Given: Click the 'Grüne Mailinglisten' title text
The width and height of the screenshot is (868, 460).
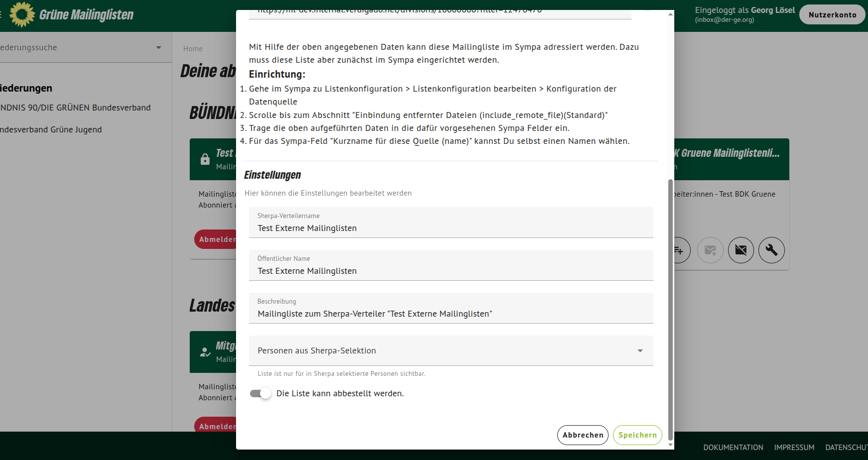Looking at the screenshot, I should click(x=87, y=15).
